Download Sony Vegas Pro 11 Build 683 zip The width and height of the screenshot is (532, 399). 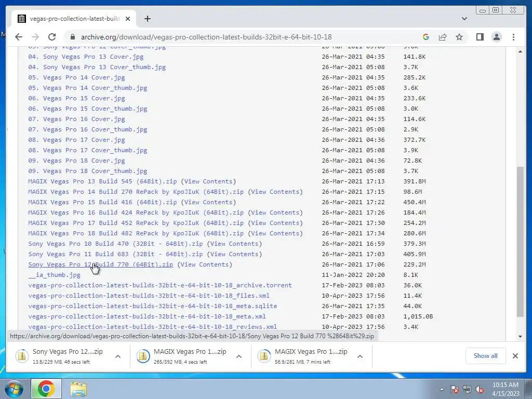115,254
